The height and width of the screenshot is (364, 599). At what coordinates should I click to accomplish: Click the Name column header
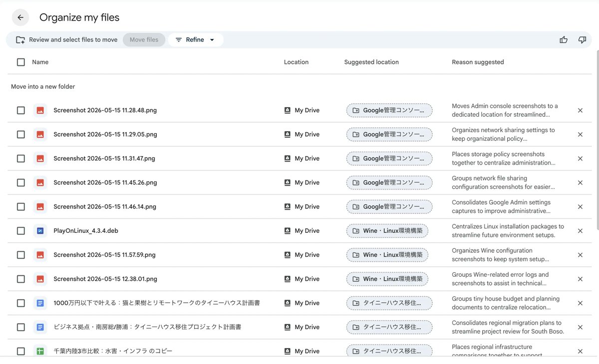coord(40,62)
